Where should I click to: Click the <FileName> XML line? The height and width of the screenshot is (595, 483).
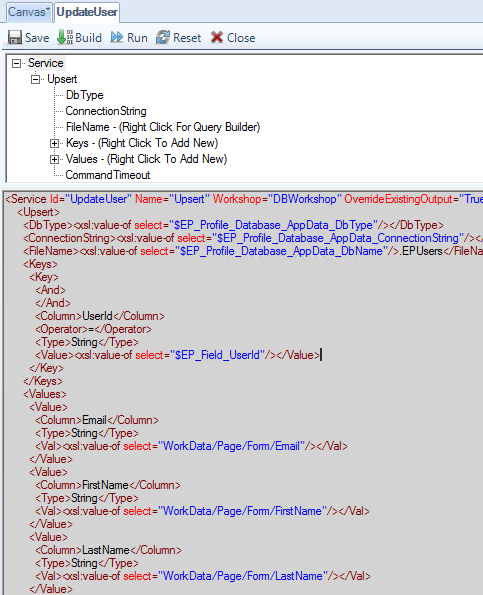click(x=253, y=251)
